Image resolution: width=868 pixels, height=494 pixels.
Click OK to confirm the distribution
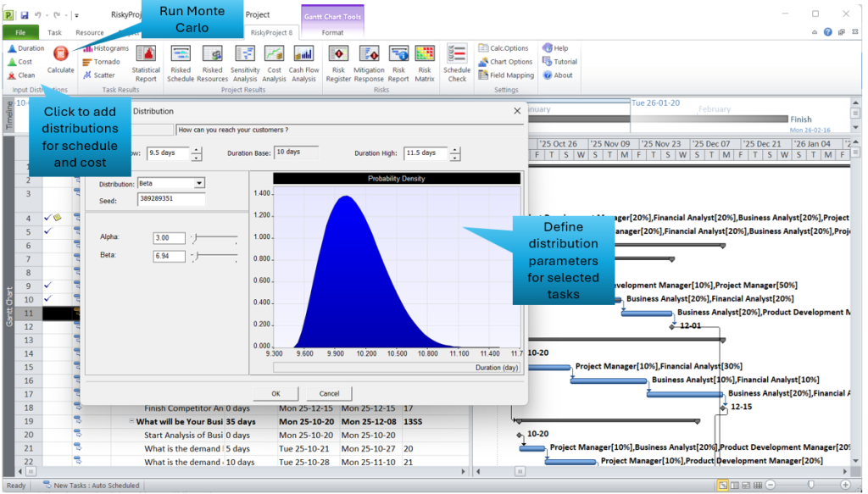pyautogui.click(x=275, y=393)
